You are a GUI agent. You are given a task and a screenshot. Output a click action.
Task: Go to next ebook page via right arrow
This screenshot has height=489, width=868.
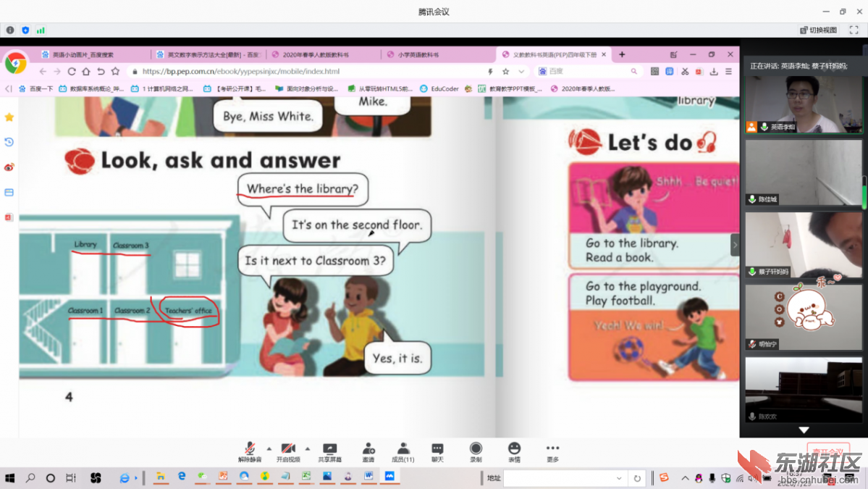click(735, 245)
